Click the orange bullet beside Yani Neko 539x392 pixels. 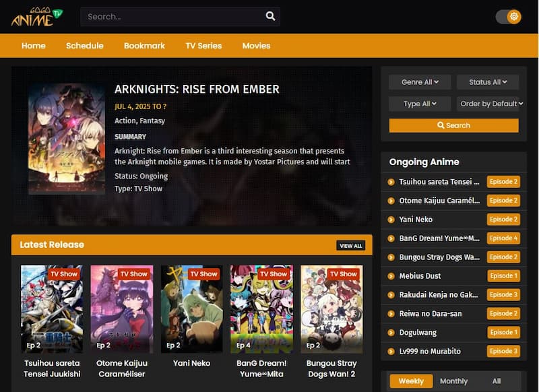pyautogui.click(x=391, y=220)
